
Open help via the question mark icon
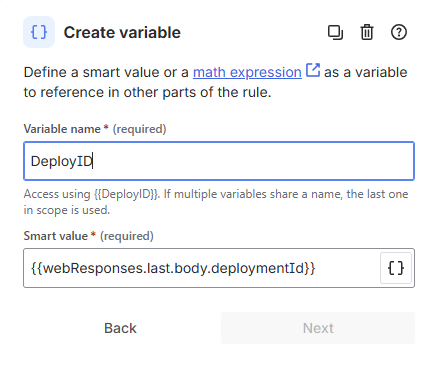(399, 32)
